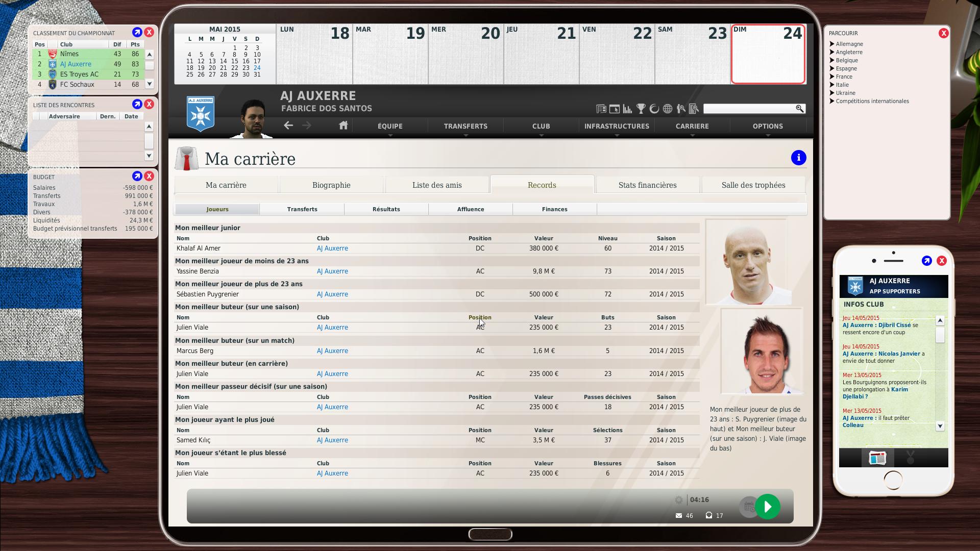Open the ÉQUIPE dropdown menu
Viewport: 980px width, 551px height.
[390, 127]
